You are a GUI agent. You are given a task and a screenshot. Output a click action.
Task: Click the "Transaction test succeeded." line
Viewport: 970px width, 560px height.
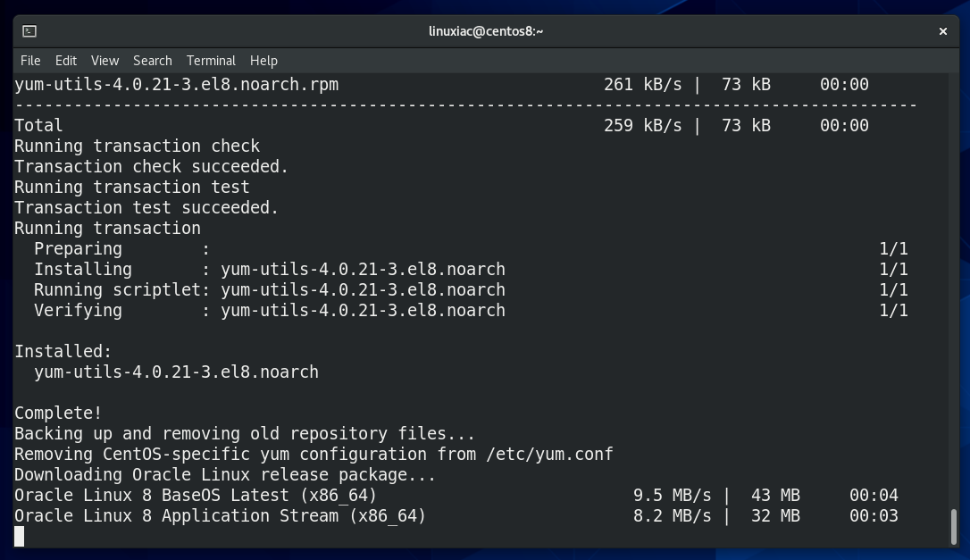click(x=146, y=207)
